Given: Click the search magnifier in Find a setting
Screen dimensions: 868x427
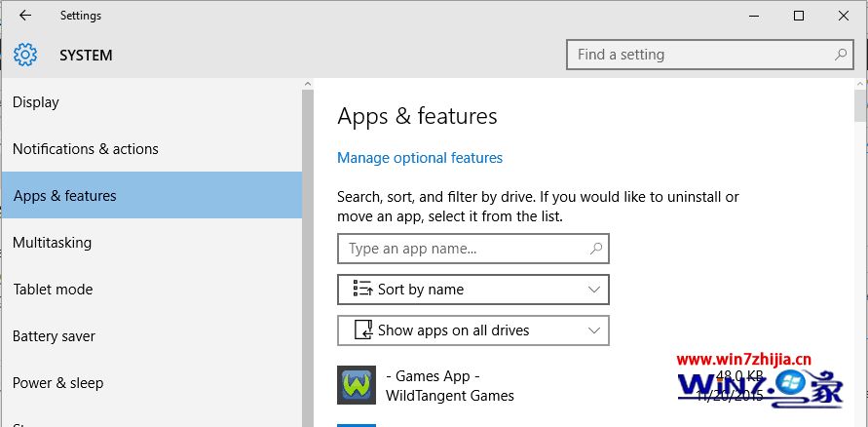Looking at the screenshot, I should [841, 55].
